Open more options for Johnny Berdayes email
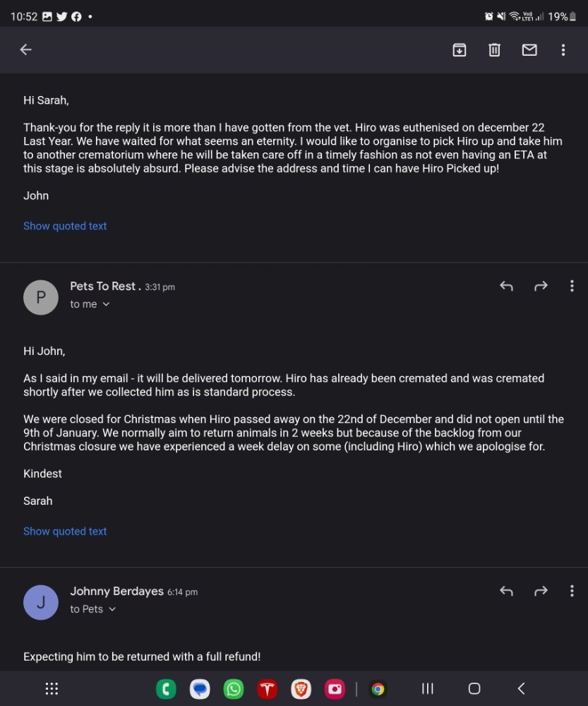 click(x=572, y=591)
